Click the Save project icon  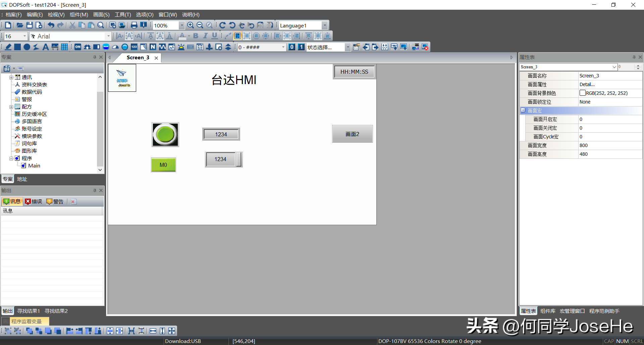tap(30, 25)
